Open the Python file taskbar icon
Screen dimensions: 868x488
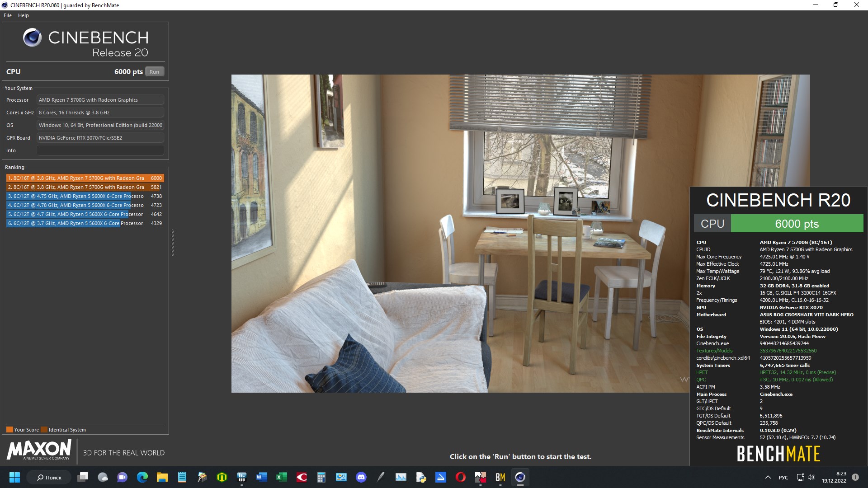(x=421, y=477)
